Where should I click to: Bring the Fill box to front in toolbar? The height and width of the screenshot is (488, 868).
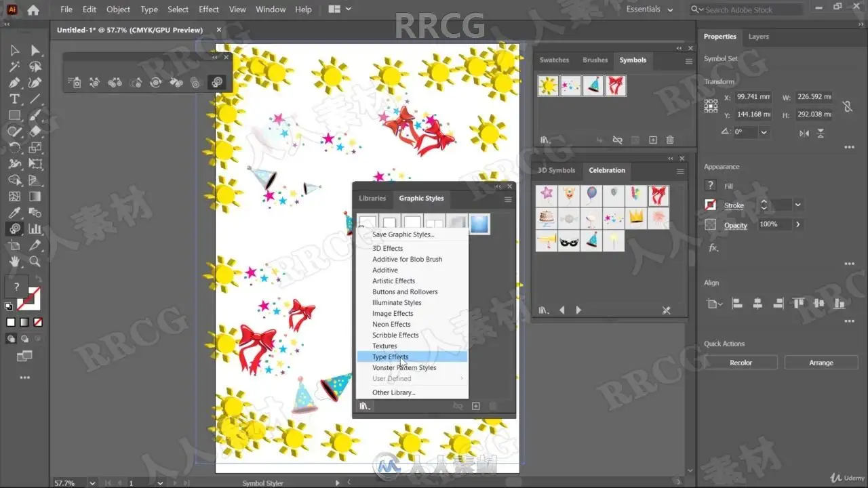coord(17,287)
